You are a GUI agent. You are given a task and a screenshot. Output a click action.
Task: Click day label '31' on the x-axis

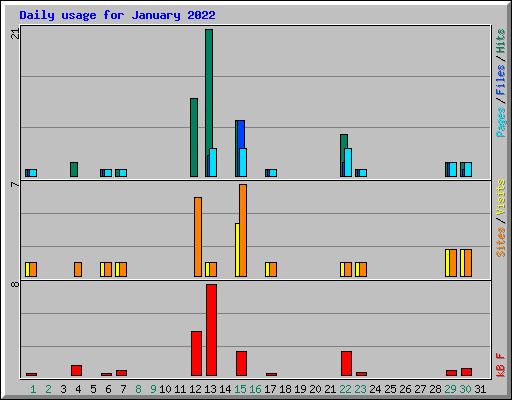[x=480, y=389]
